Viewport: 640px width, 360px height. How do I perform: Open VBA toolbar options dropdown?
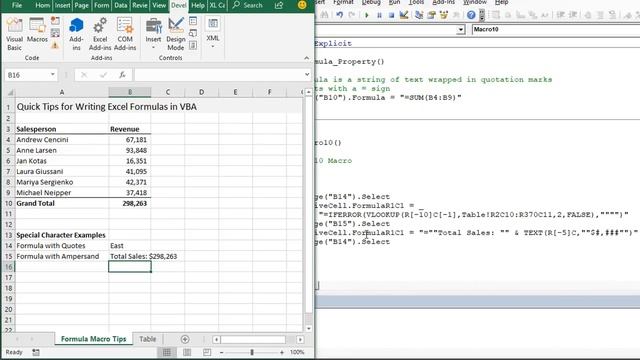point(482,15)
